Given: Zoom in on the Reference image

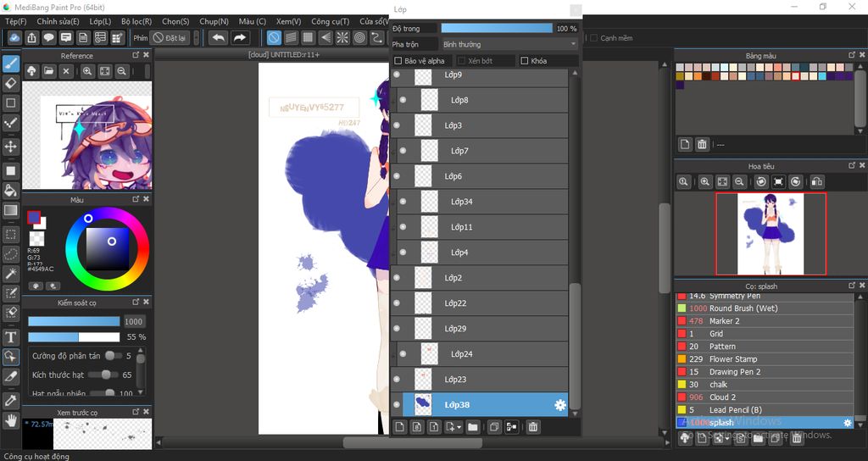Looking at the screenshot, I should [x=87, y=71].
